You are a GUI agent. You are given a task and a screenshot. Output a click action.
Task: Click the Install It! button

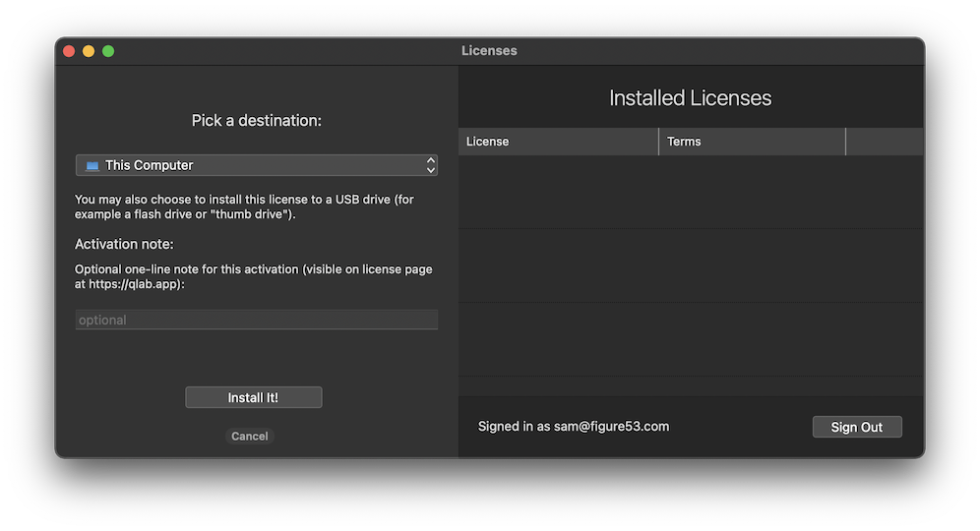coord(253,397)
